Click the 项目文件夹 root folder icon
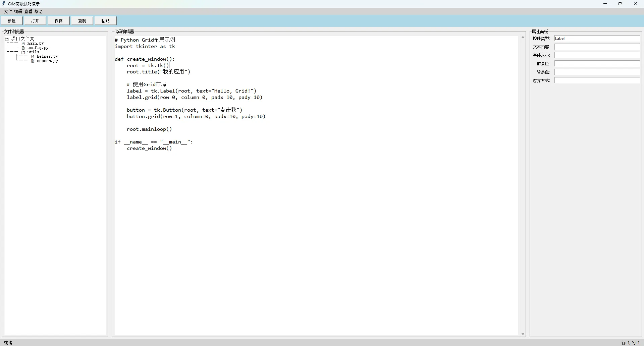 [x=7, y=39]
